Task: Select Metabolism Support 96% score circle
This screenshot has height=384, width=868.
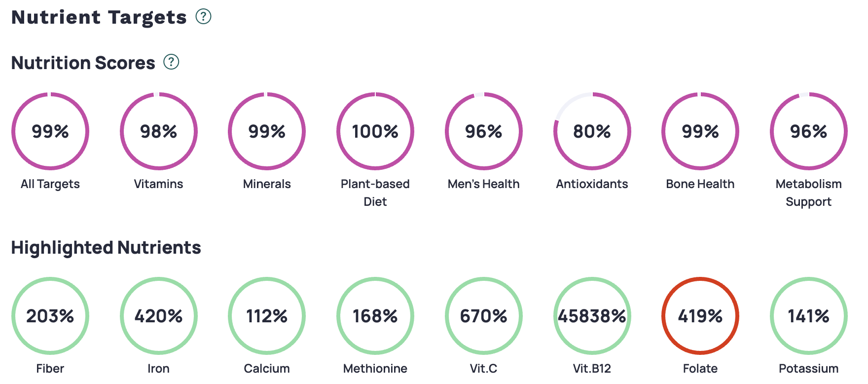Action: coord(809,131)
